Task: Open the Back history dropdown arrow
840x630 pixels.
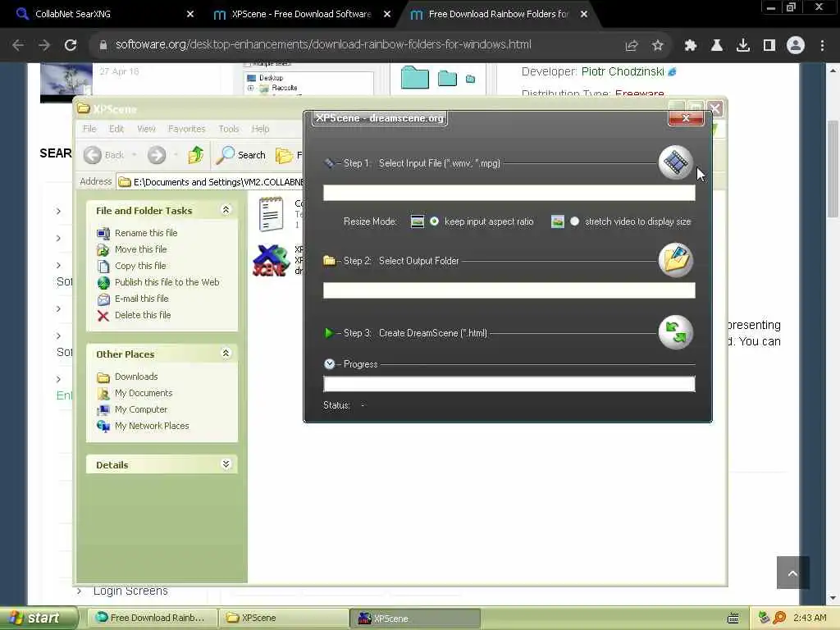Action: click(x=134, y=155)
